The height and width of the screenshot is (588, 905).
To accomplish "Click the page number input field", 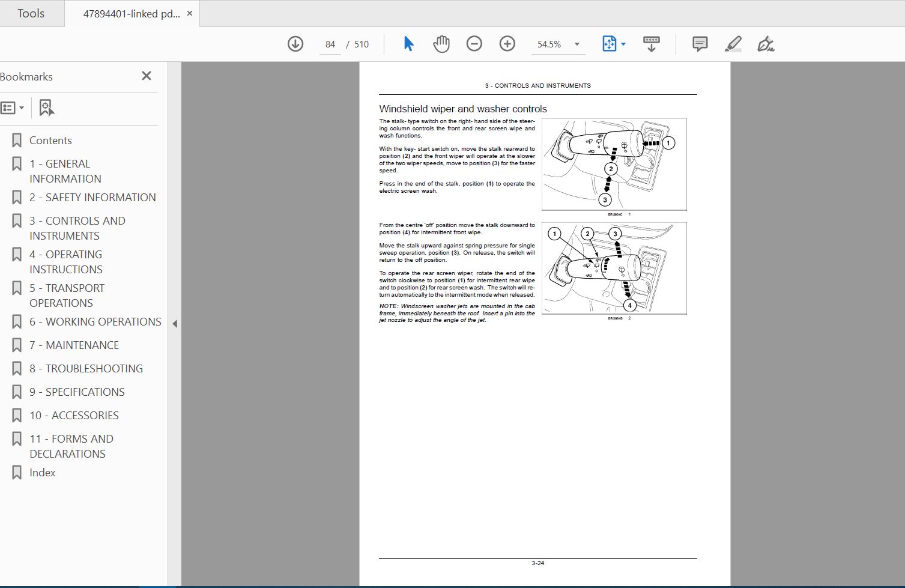I will [330, 44].
